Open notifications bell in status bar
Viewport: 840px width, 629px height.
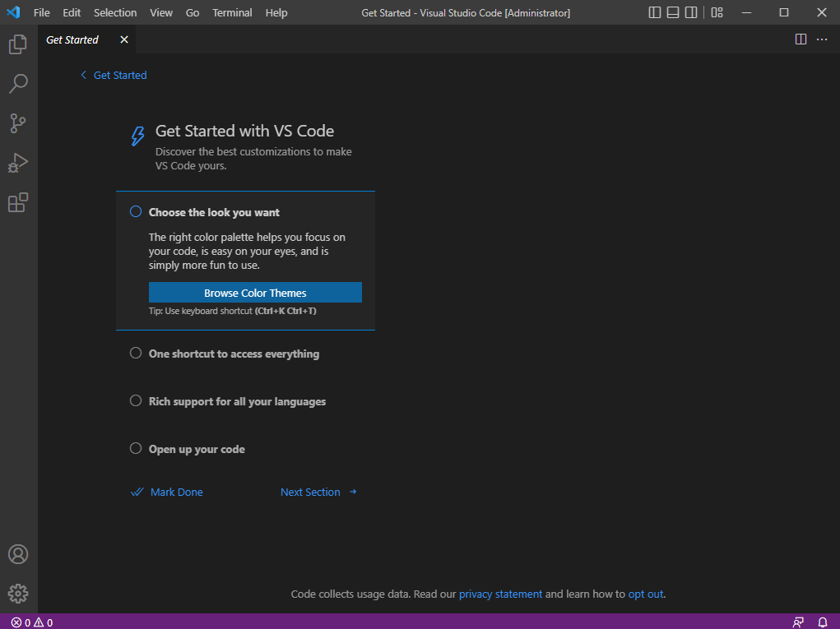point(823,622)
